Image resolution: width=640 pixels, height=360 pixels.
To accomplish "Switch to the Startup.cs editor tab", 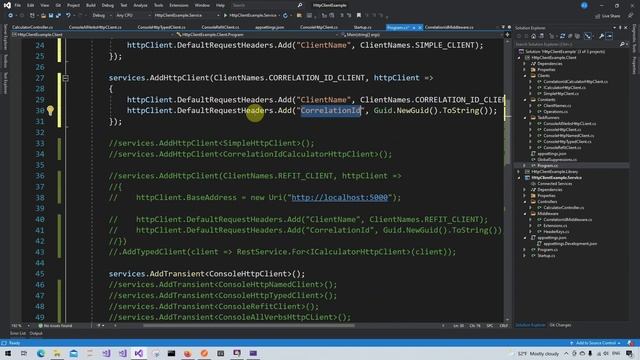I will (x=362, y=27).
